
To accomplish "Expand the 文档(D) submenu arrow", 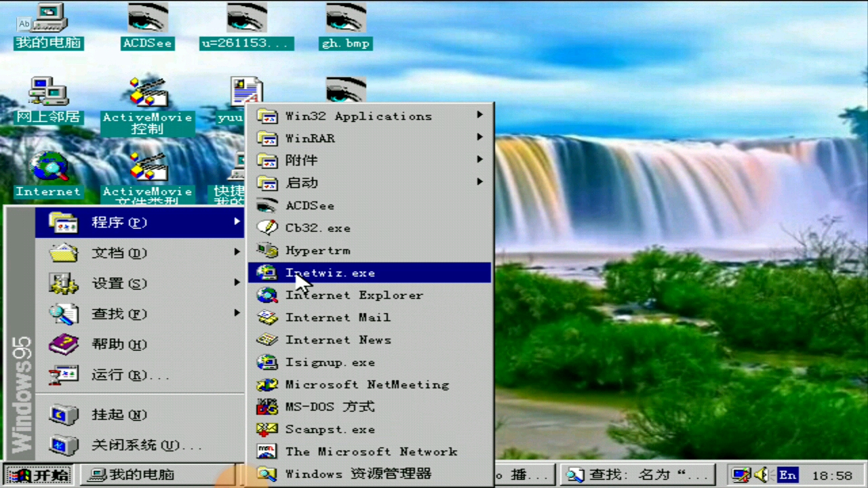I will pos(237,252).
